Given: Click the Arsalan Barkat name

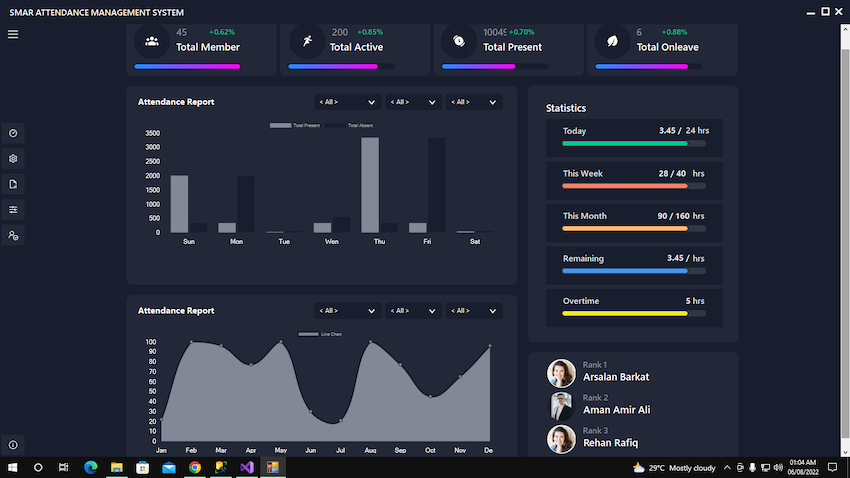Looking at the screenshot, I should point(616,377).
